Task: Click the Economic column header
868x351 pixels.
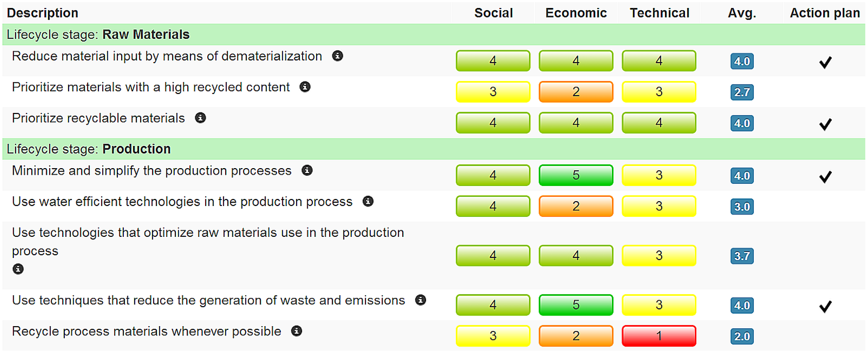Action: [576, 13]
